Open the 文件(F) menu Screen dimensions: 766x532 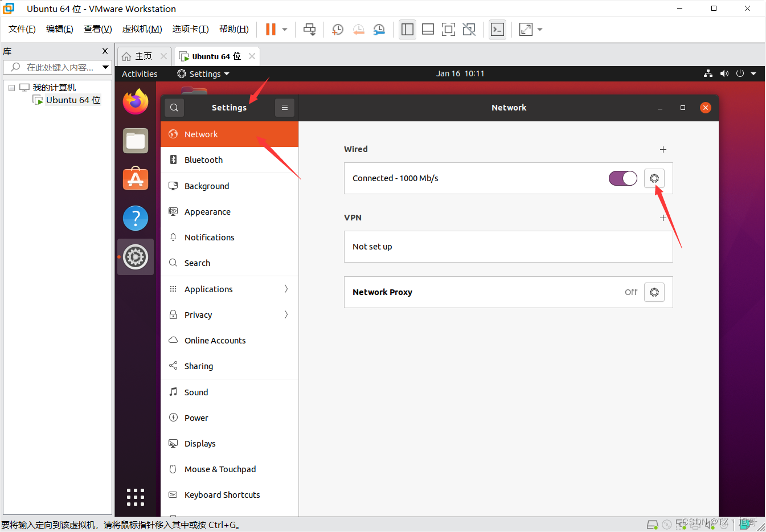coord(22,29)
